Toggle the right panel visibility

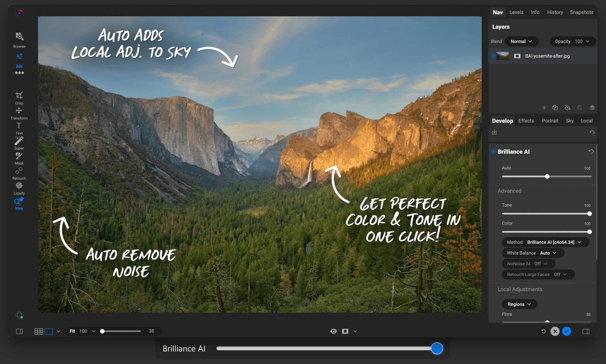tap(586, 331)
